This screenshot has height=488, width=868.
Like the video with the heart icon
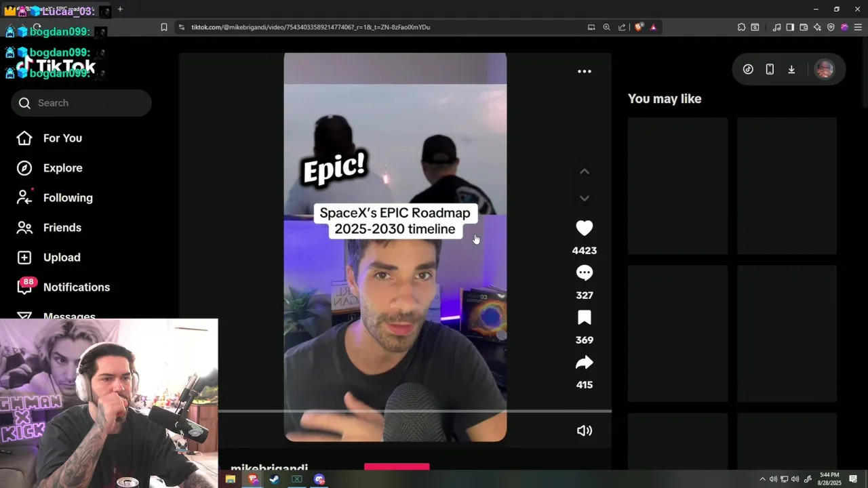[x=584, y=228]
